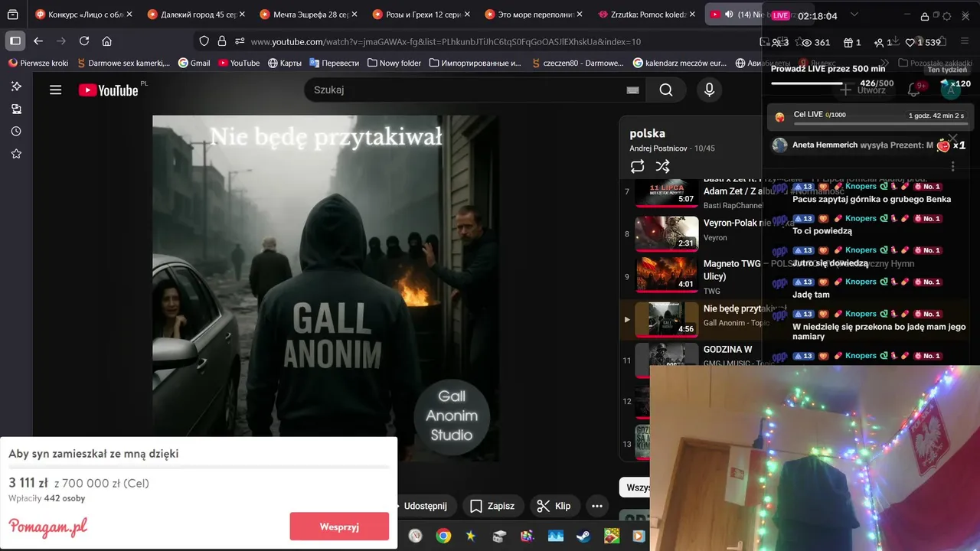Open sidebar AI sparkle tool
The image size is (980, 551).
16,86
